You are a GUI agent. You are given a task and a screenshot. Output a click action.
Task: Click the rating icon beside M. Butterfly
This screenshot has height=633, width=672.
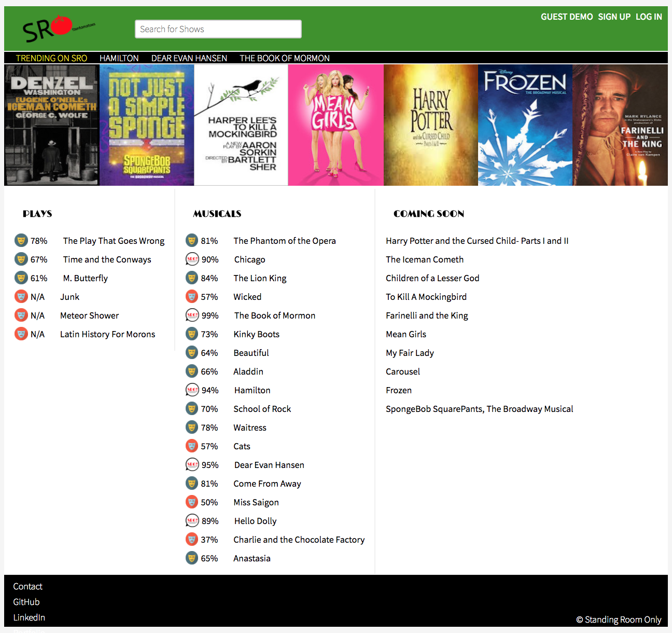click(21, 278)
